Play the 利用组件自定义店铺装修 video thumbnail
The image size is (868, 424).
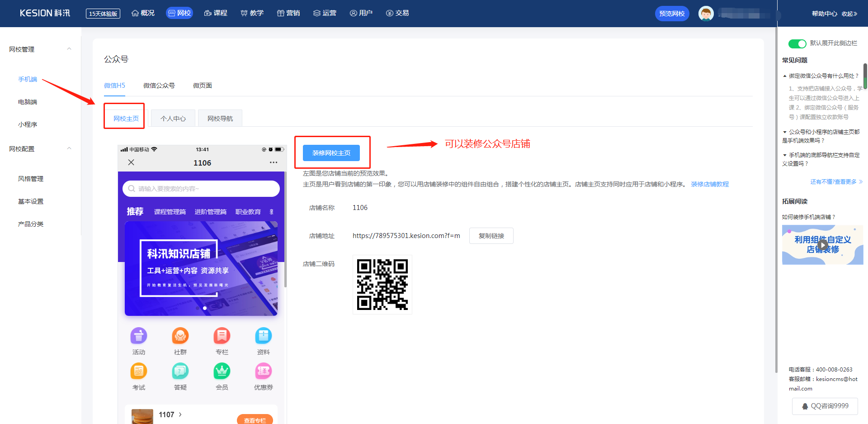(x=823, y=245)
